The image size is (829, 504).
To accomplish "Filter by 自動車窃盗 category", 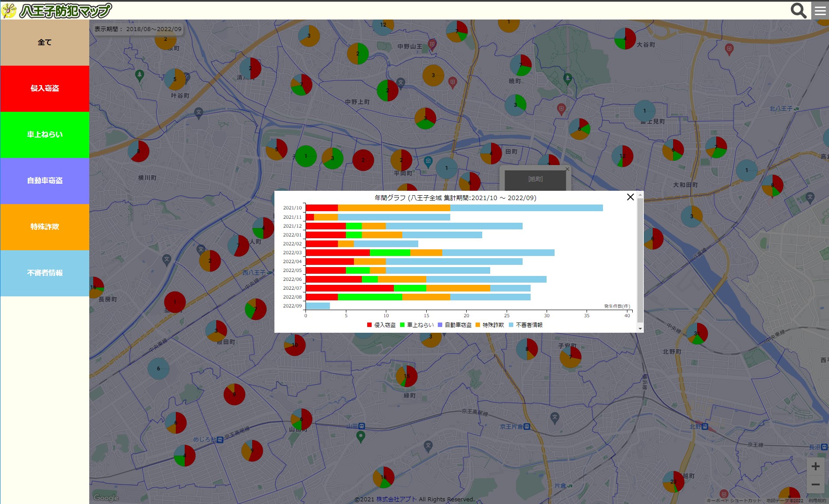I will [x=44, y=181].
